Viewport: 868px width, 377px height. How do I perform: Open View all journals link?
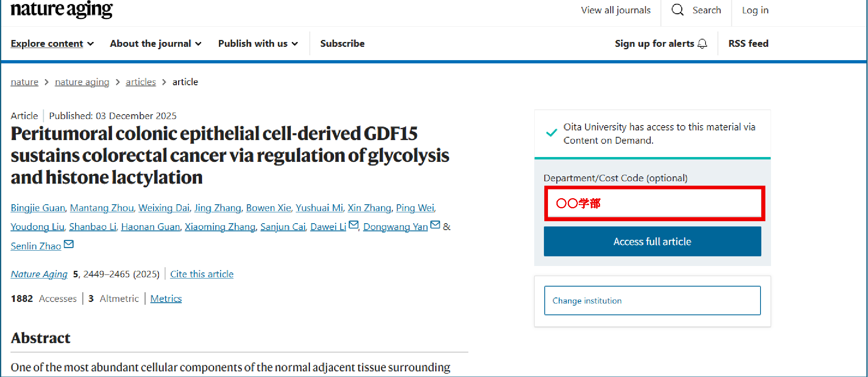(616, 10)
